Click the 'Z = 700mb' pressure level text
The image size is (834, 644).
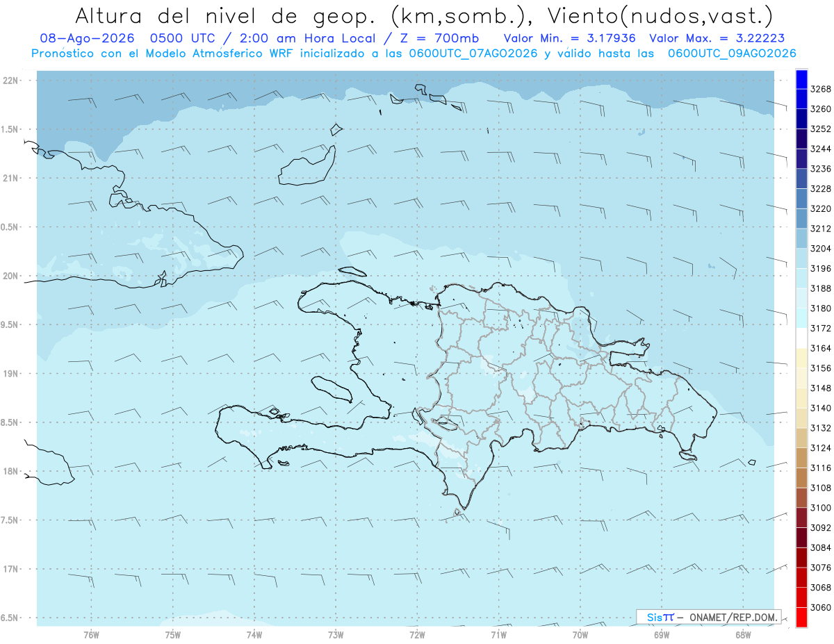(441, 38)
